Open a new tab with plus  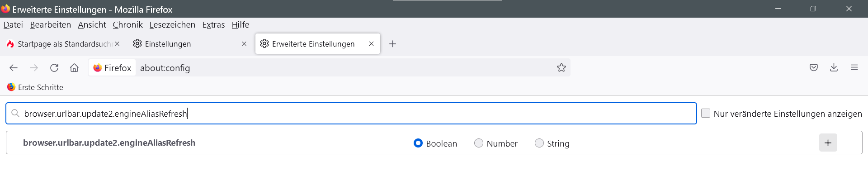click(x=392, y=44)
